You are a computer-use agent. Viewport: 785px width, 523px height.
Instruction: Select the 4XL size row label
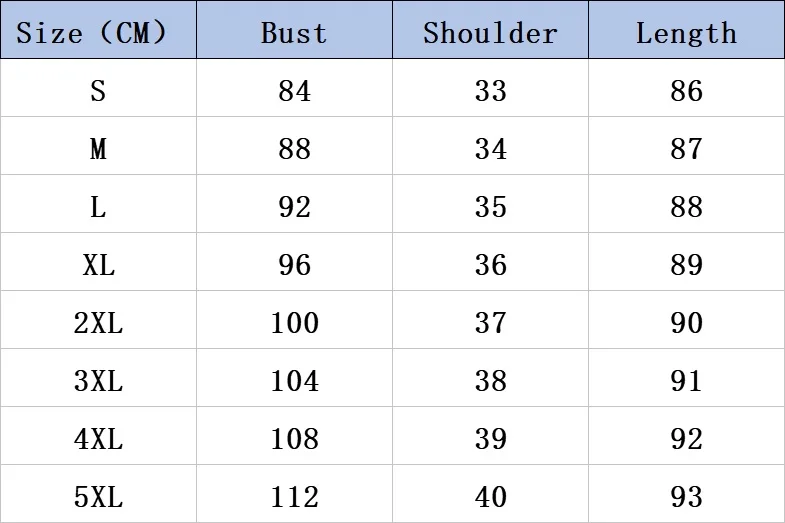point(98,439)
